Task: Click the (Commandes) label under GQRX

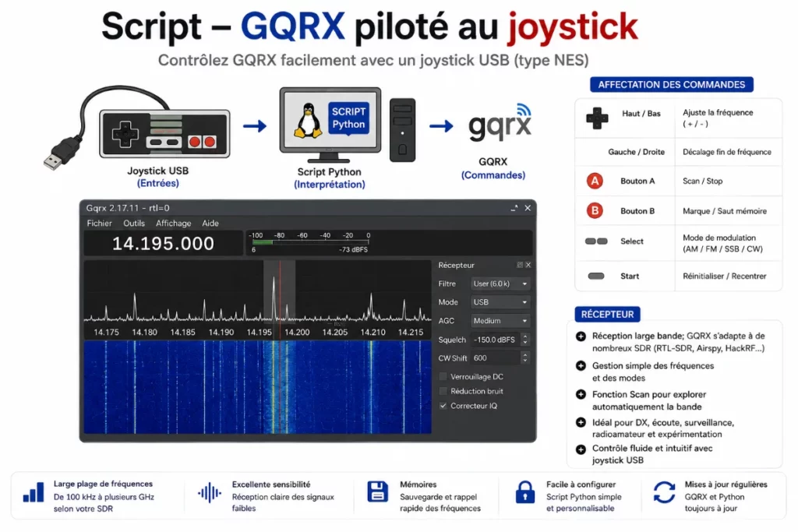Action: pyautogui.click(x=493, y=175)
